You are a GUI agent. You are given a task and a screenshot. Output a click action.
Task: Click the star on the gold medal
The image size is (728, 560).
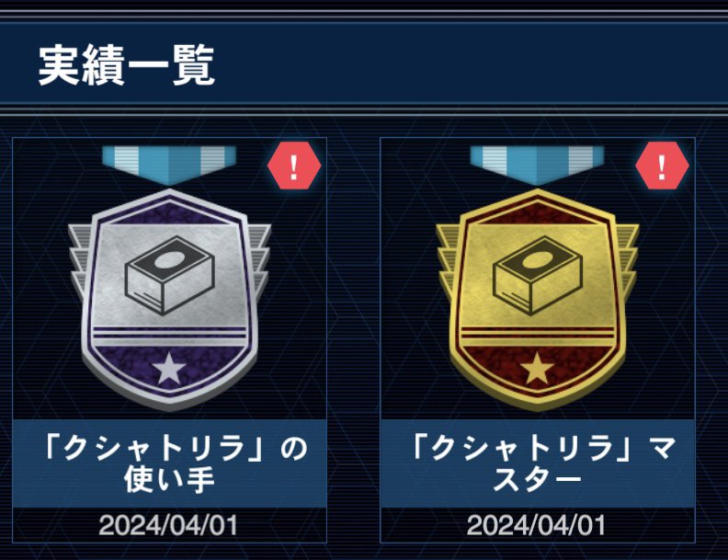tap(537, 369)
